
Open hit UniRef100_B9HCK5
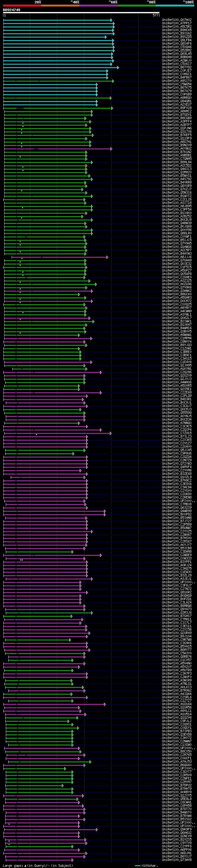coord(177,30)
